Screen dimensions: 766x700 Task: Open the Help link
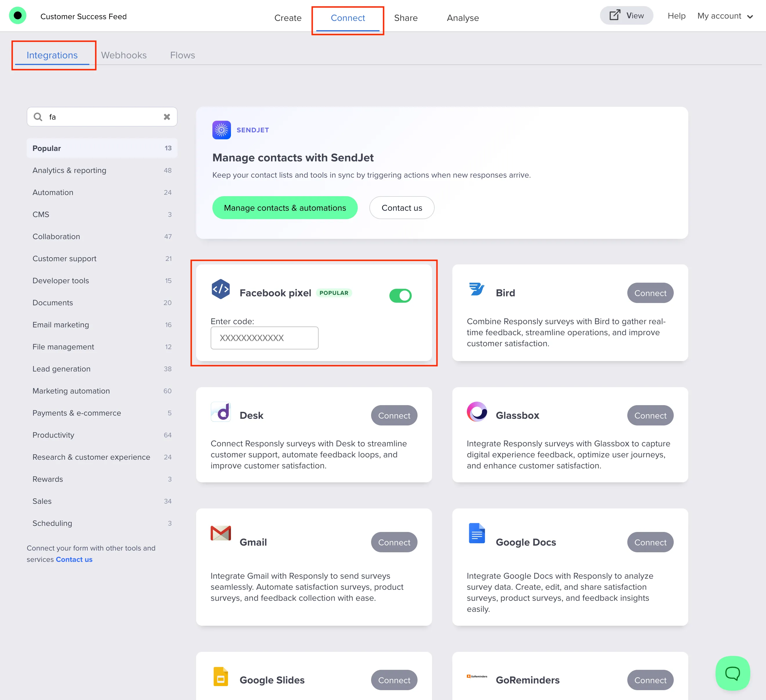click(677, 16)
